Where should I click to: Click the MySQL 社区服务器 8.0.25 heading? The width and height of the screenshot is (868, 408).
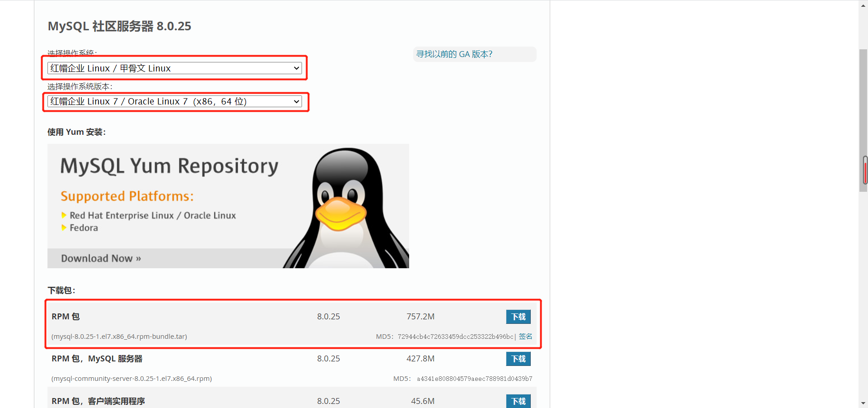[119, 26]
